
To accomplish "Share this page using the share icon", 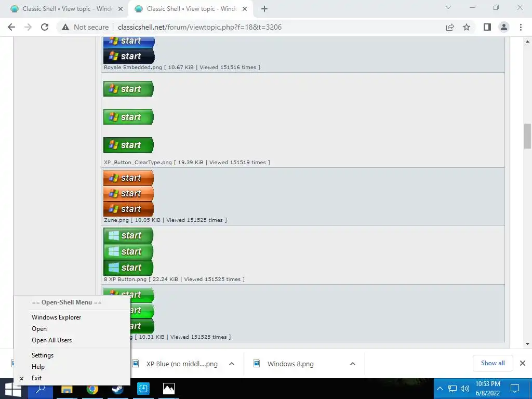I will 450,27.
